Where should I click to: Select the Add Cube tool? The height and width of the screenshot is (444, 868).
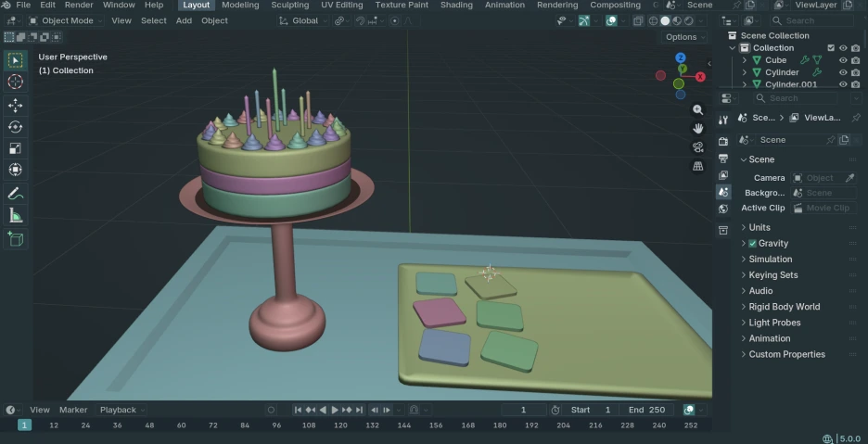click(x=16, y=239)
